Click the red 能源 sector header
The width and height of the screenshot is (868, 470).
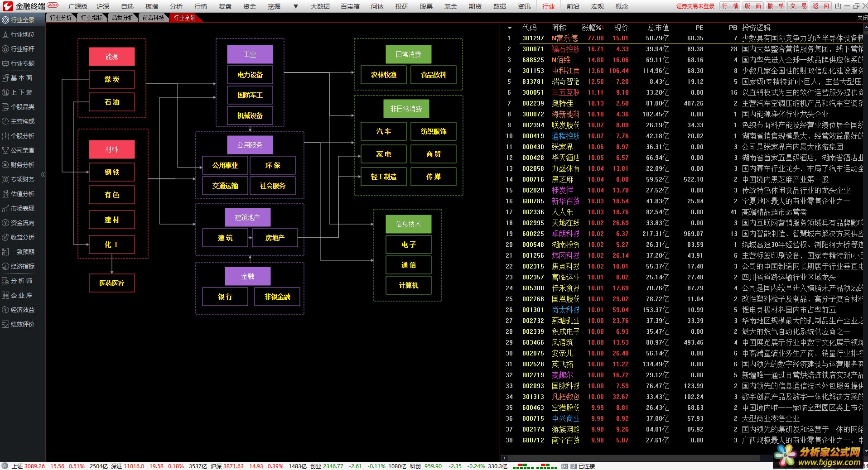(112, 57)
